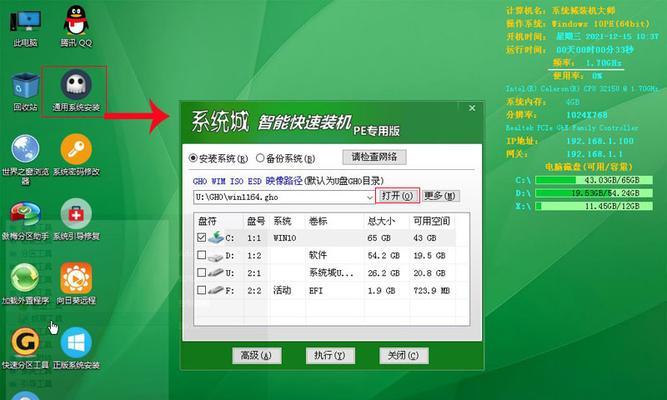Screen dimensions: 667x400
Task: Click the 54.2 GB total size cell
Action: 383,256
